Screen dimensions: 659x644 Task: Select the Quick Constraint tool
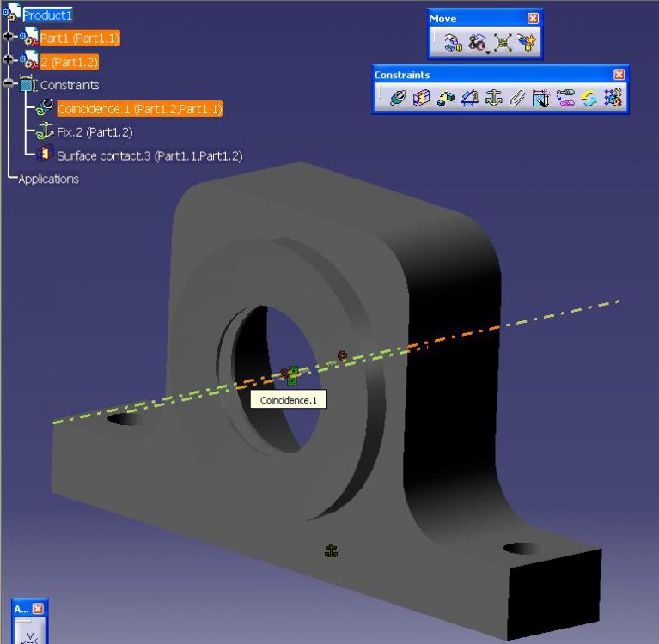pyautogui.click(x=541, y=98)
